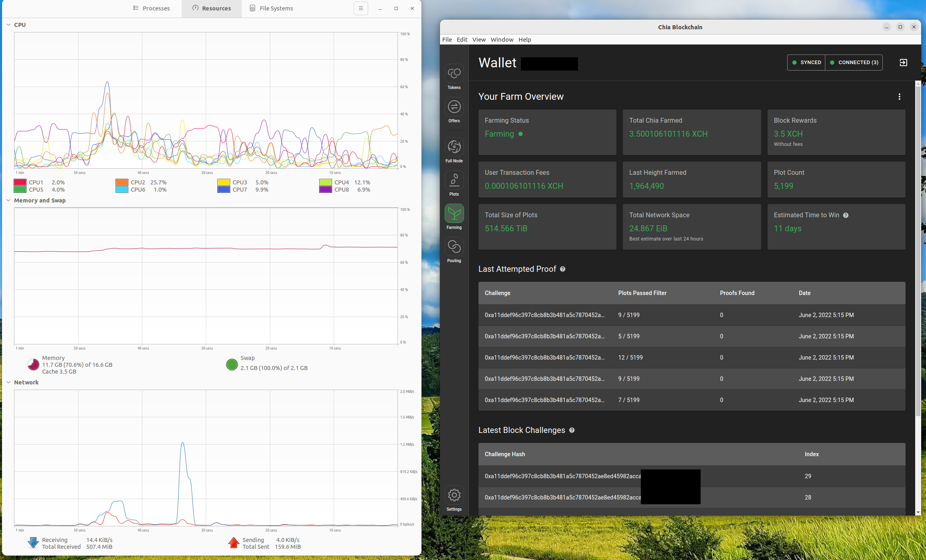Collapse the Memory and Swap section
The width and height of the screenshot is (926, 560).
[x=8, y=200]
